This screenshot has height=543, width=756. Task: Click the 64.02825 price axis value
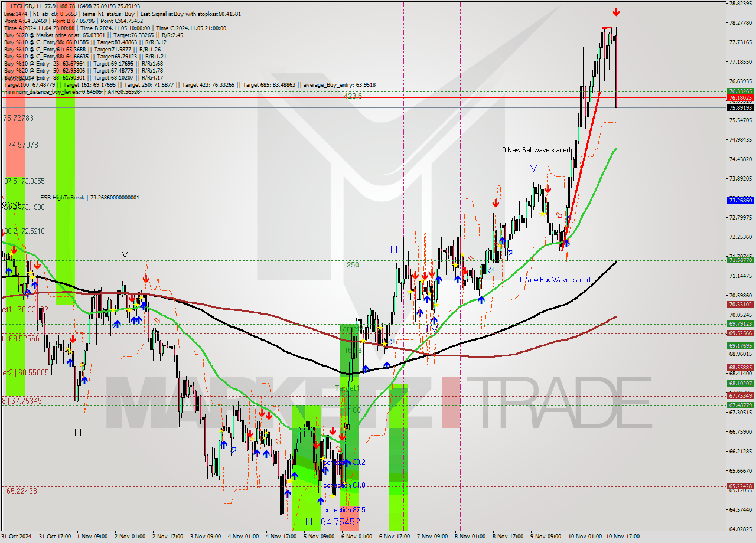tap(741, 529)
